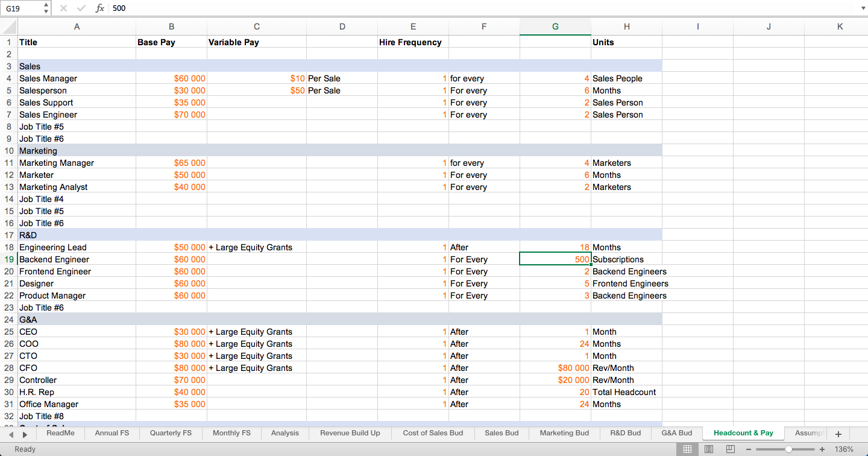Select column A header
The width and height of the screenshot is (868, 456).
[77, 27]
